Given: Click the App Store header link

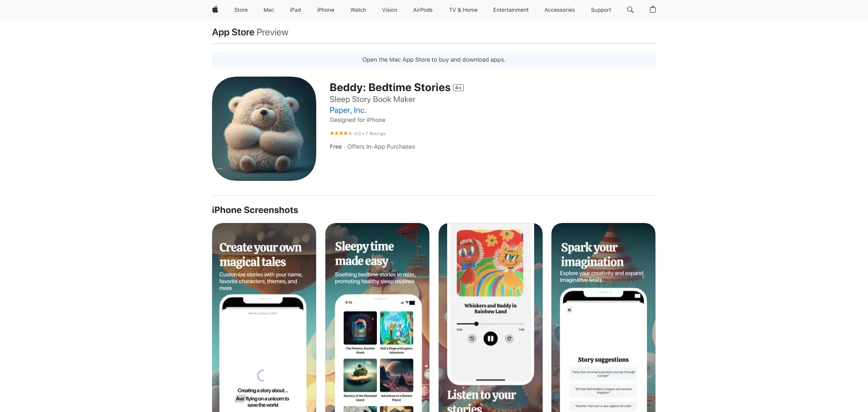Looking at the screenshot, I should pos(233,32).
